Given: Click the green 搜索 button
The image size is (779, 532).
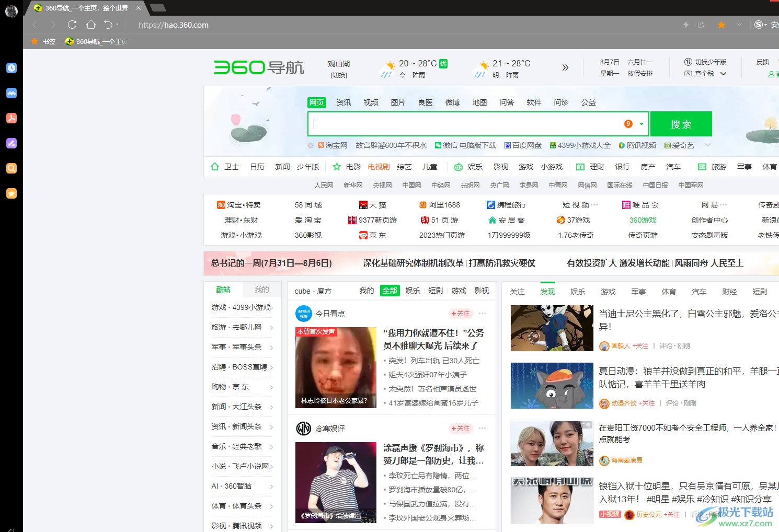Looking at the screenshot, I should [681, 124].
